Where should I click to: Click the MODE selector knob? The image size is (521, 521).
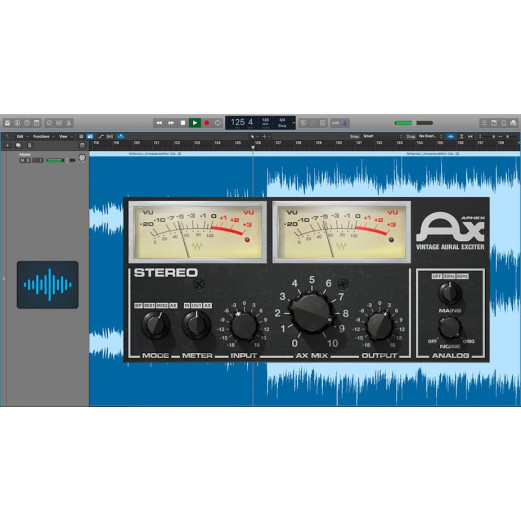pos(155,325)
